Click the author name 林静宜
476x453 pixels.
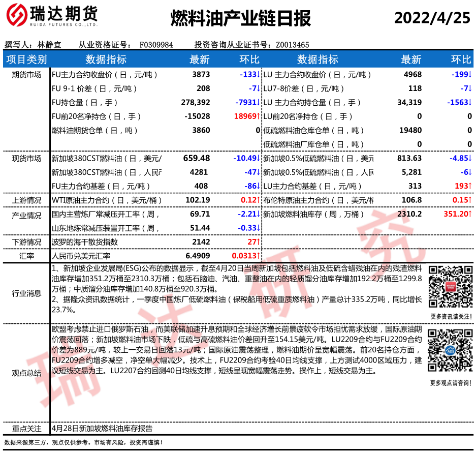click(x=49, y=45)
